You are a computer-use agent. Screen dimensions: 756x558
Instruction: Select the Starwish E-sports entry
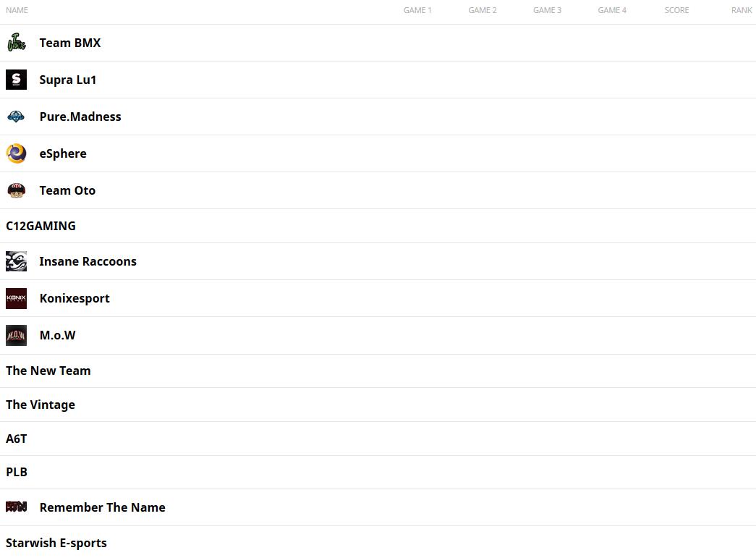(56, 543)
